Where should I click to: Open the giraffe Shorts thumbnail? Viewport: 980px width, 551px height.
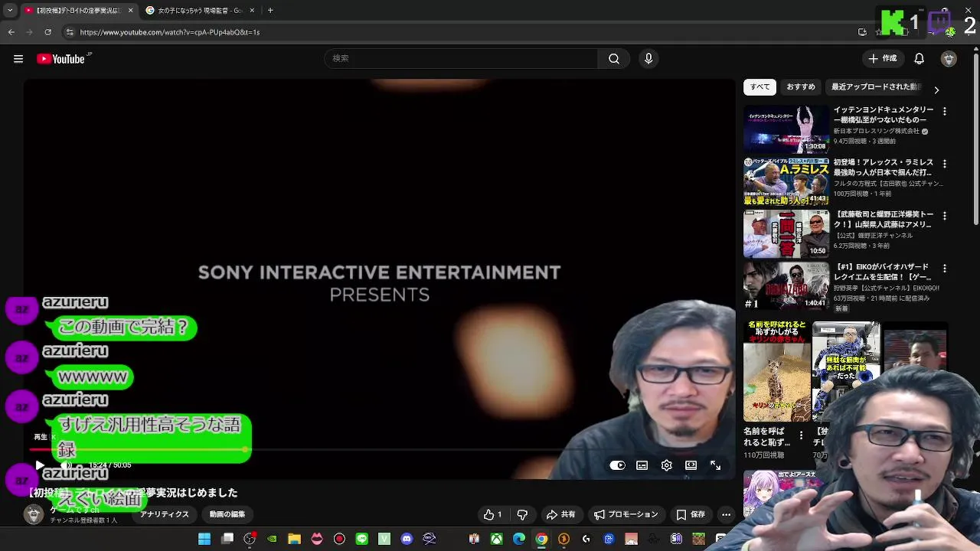pyautogui.click(x=777, y=371)
